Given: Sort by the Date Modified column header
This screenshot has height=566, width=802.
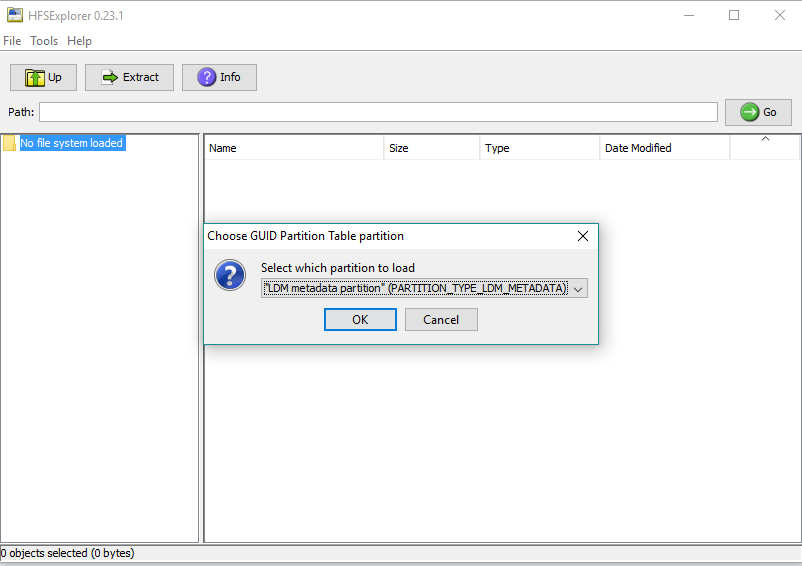Looking at the screenshot, I should coord(664,148).
